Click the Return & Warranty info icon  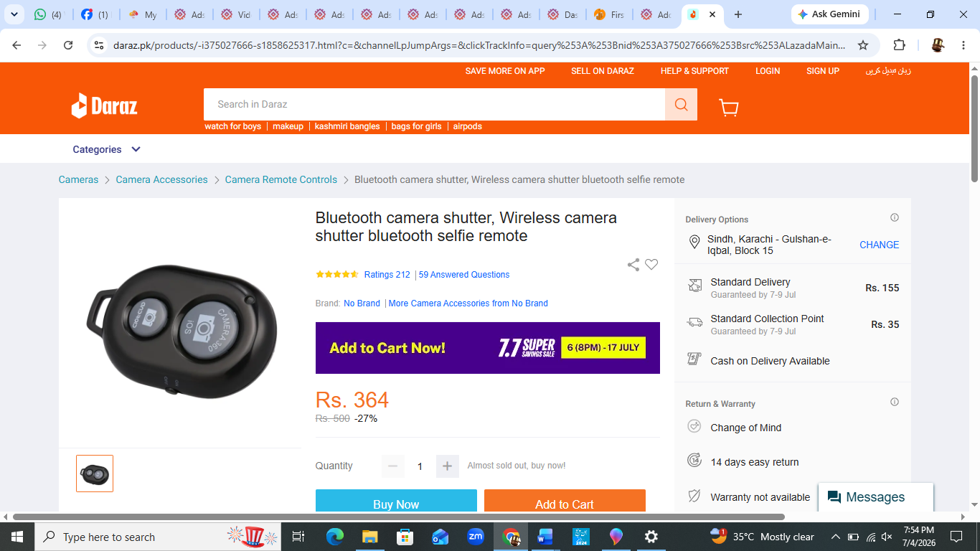pyautogui.click(x=895, y=402)
